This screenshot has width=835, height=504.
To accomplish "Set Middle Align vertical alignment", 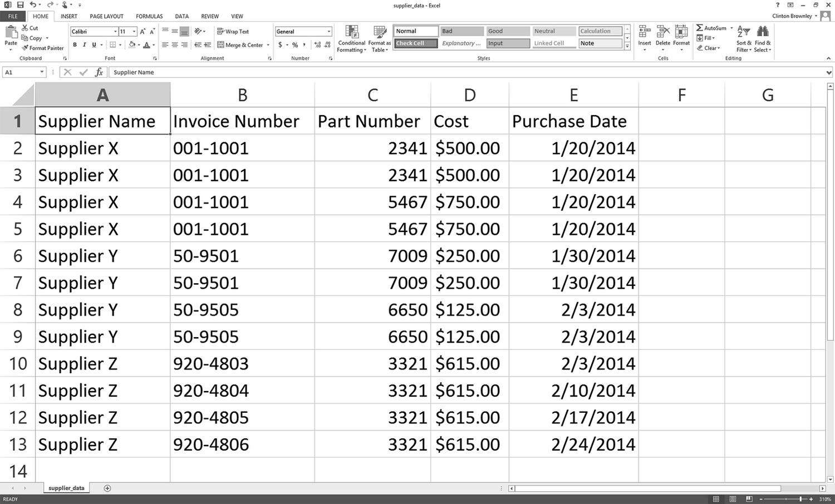I will (x=175, y=31).
